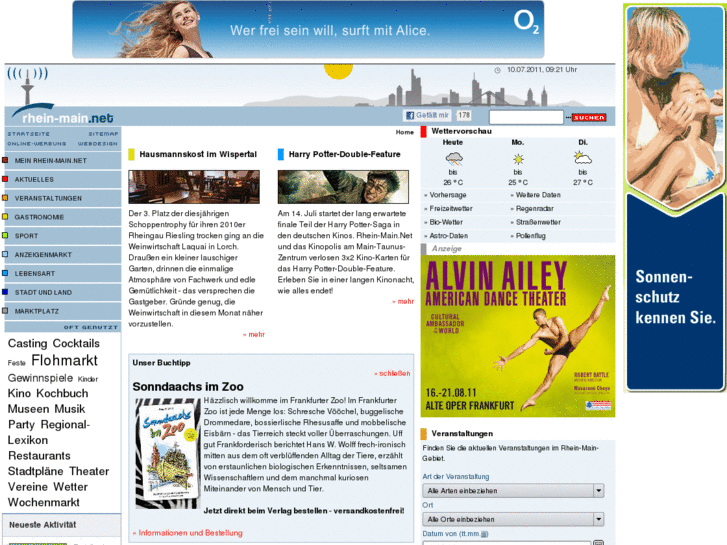The image size is (727, 545).
Task: Click the Weinwirtschaft restaurant thumbnail
Action: pyautogui.click(x=194, y=187)
